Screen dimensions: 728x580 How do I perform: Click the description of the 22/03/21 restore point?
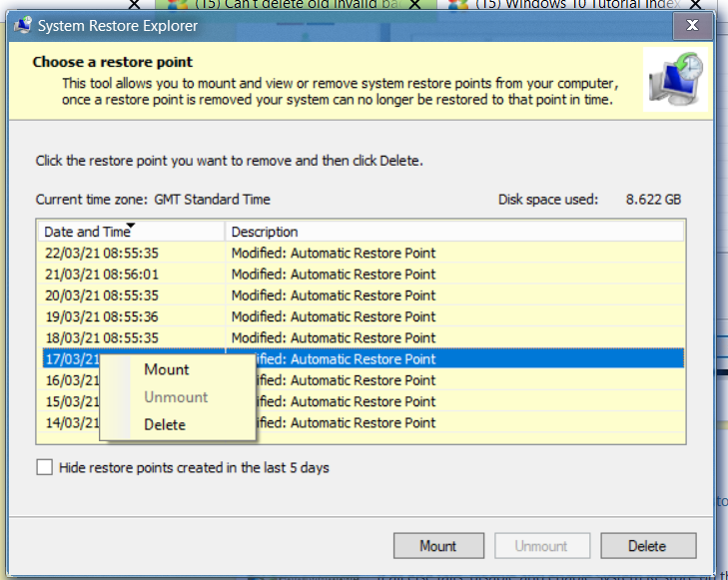(334, 253)
